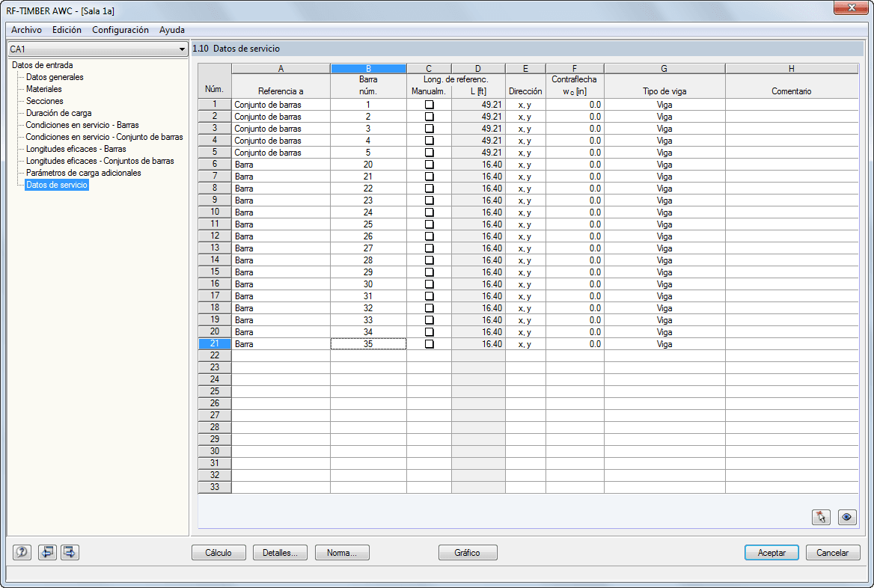
Task: Check the Manualm. box on row 21
Action: tap(429, 343)
